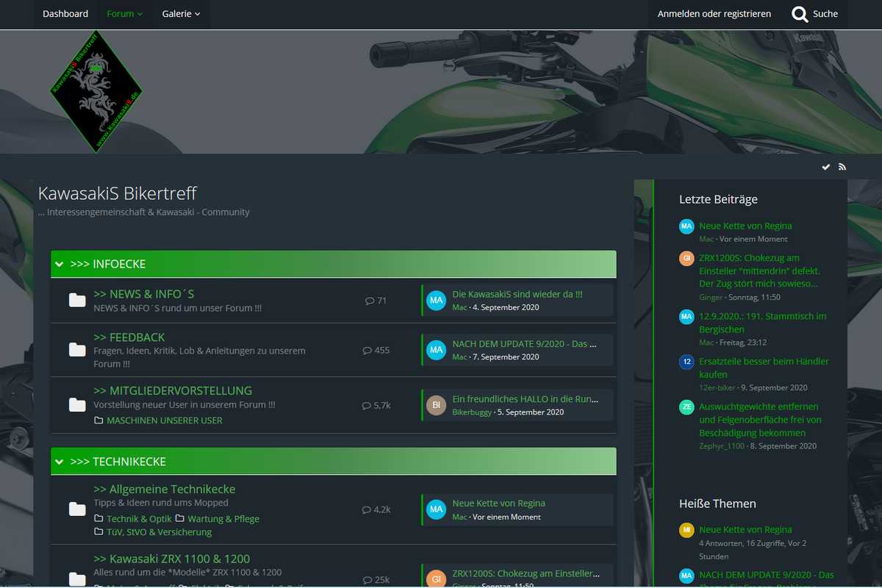The image size is (882, 588).
Task: Click MA avatar beside 'NACH DEM UPDATE' in Heiße Themen
Action: [686, 576]
